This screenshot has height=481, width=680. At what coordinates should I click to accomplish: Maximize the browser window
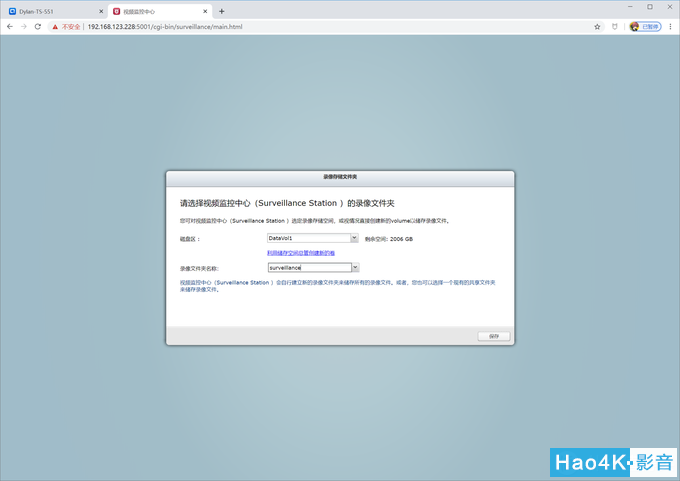[x=650, y=7]
